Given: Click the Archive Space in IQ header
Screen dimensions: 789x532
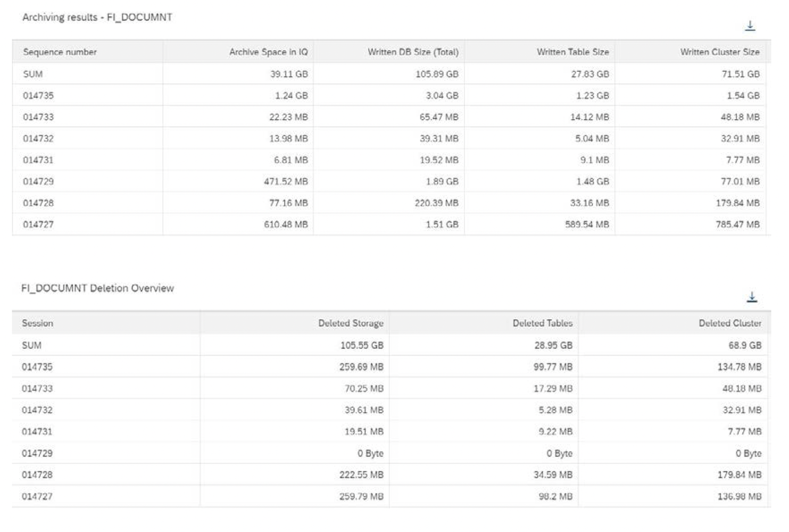Looking at the screenshot, I should (x=268, y=52).
